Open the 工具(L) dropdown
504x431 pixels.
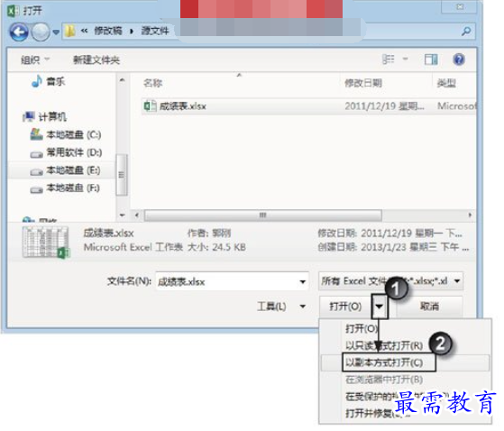(280, 307)
